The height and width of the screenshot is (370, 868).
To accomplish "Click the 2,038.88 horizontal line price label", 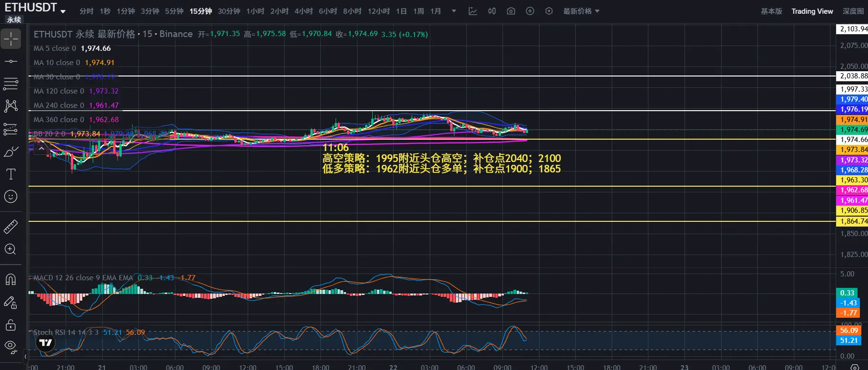I will click(x=852, y=76).
